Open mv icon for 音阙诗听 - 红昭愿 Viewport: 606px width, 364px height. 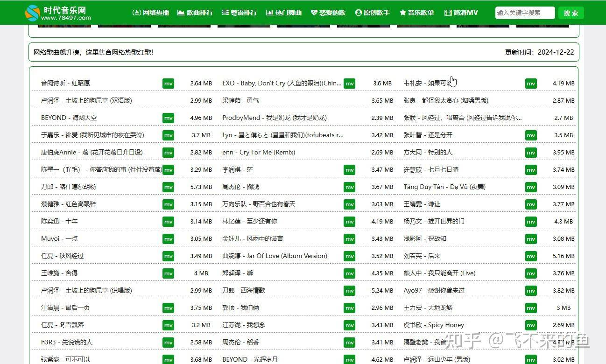(168, 84)
